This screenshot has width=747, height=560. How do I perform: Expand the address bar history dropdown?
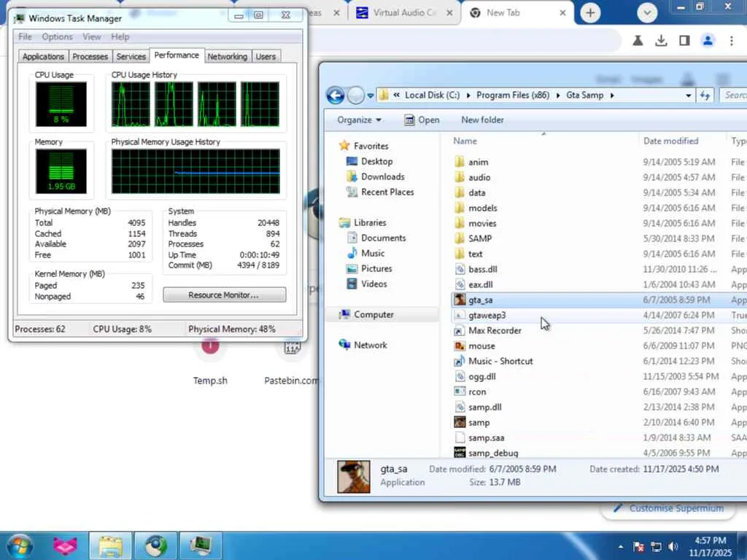click(689, 96)
